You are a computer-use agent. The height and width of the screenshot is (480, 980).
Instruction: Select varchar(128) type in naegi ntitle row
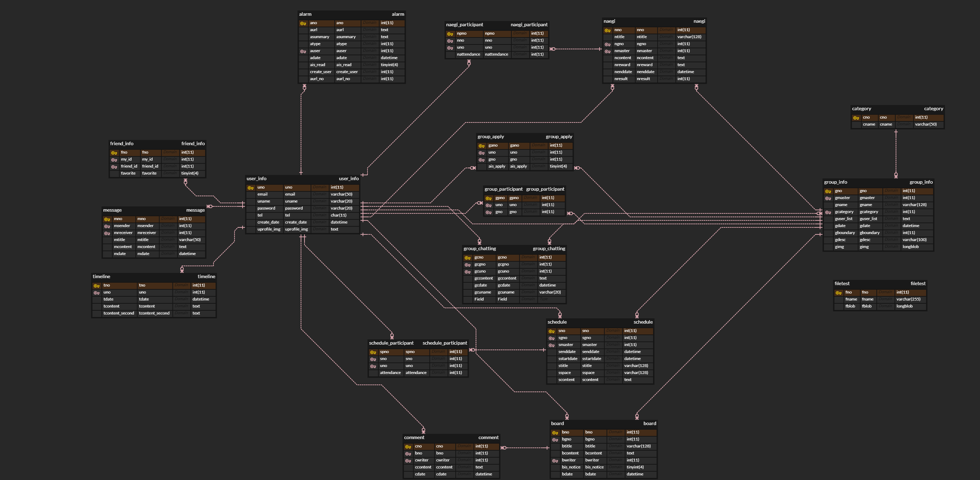689,37
